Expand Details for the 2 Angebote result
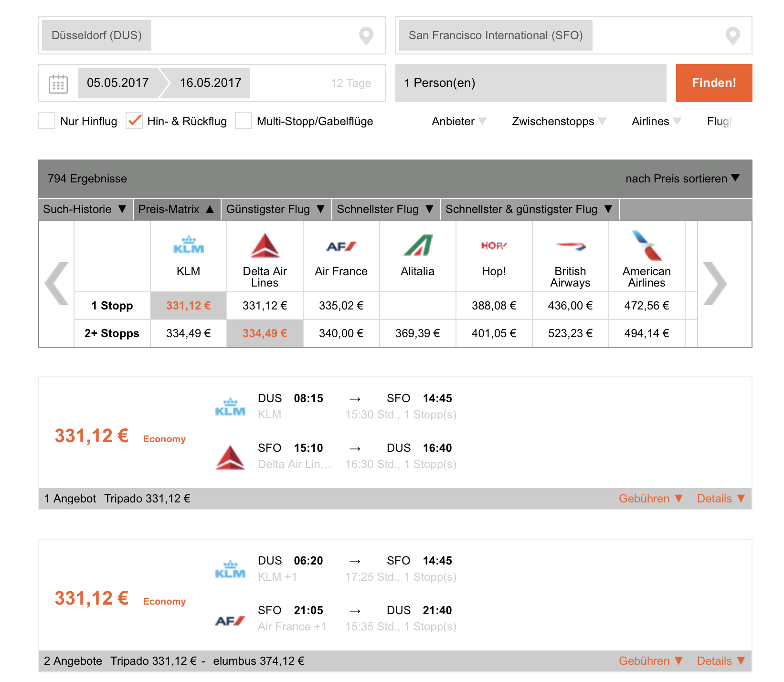The width and height of the screenshot is (784, 682). tap(721, 661)
